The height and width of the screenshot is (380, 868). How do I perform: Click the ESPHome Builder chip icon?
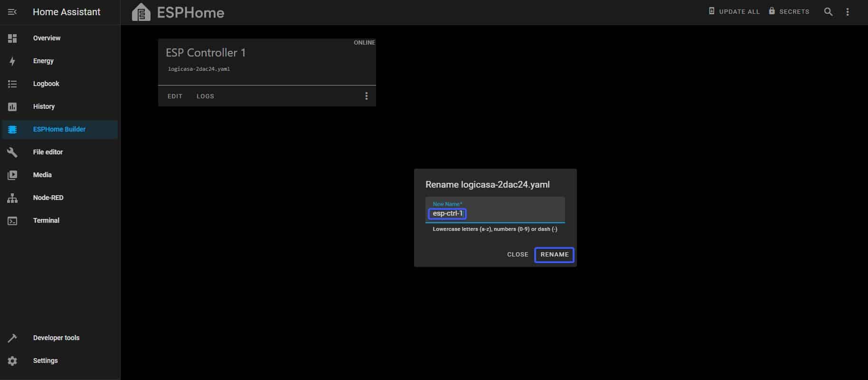(x=12, y=129)
